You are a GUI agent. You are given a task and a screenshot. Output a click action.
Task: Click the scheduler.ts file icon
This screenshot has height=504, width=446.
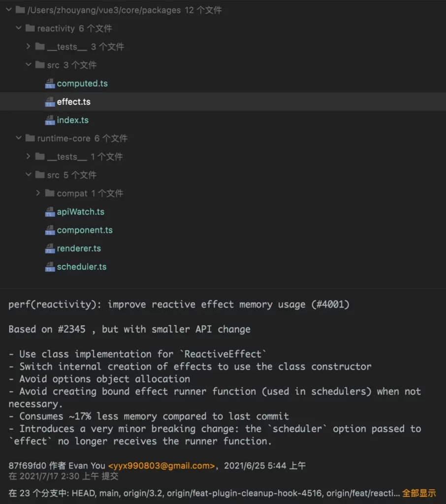tap(50, 267)
